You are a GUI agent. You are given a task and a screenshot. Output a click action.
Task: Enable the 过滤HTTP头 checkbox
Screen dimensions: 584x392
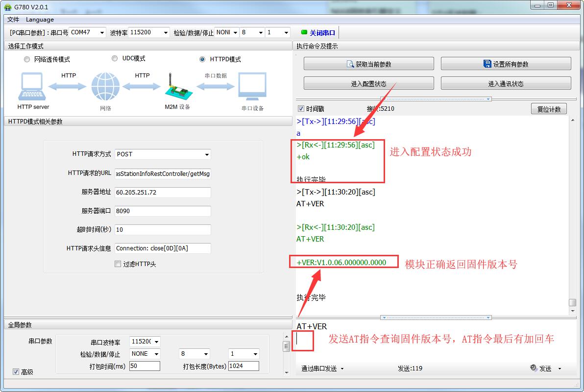pyautogui.click(x=118, y=264)
